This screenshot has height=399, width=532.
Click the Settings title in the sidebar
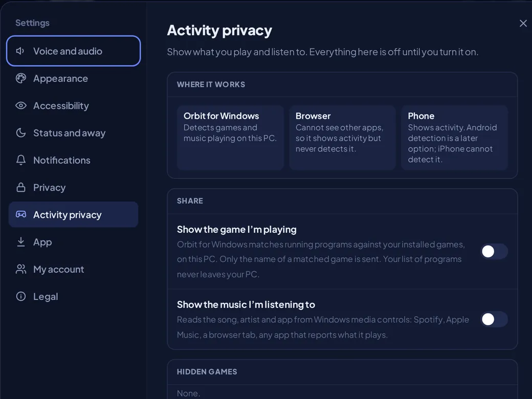(x=32, y=23)
